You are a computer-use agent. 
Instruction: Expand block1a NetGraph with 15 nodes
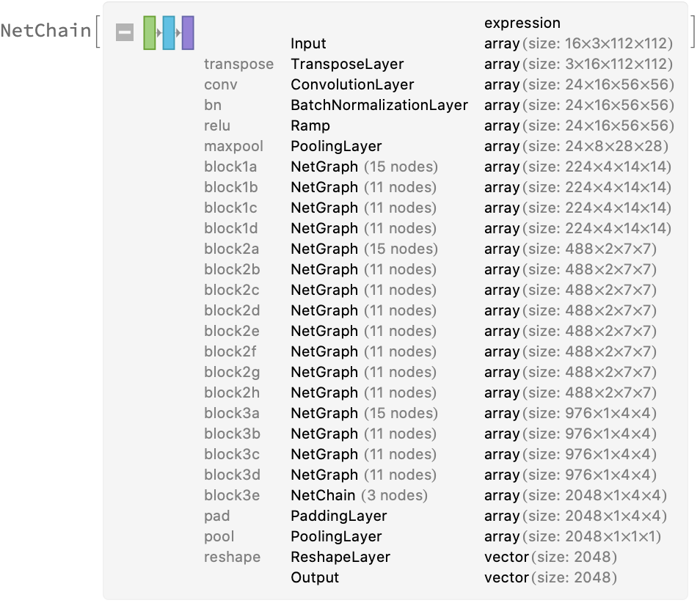tap(364, 167)
